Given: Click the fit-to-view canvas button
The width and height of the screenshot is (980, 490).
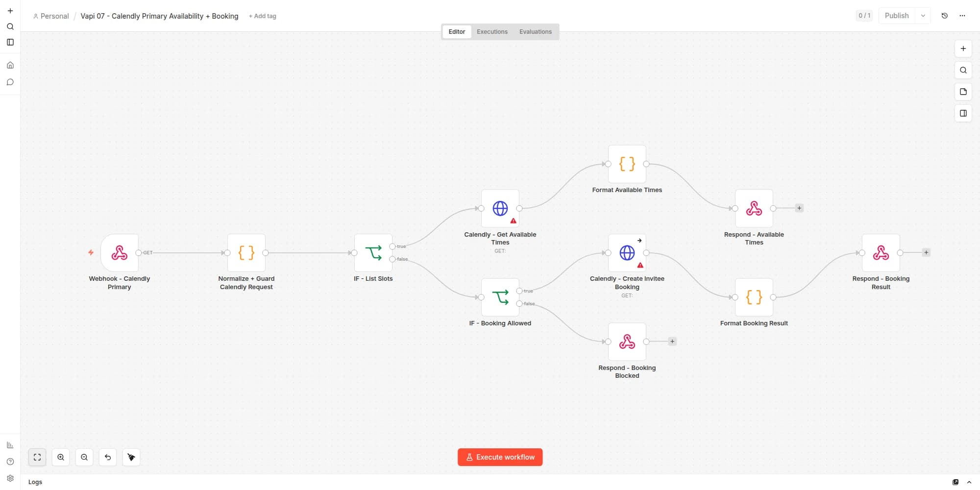Looking at the screenshot, I should [x=37, y=457].
